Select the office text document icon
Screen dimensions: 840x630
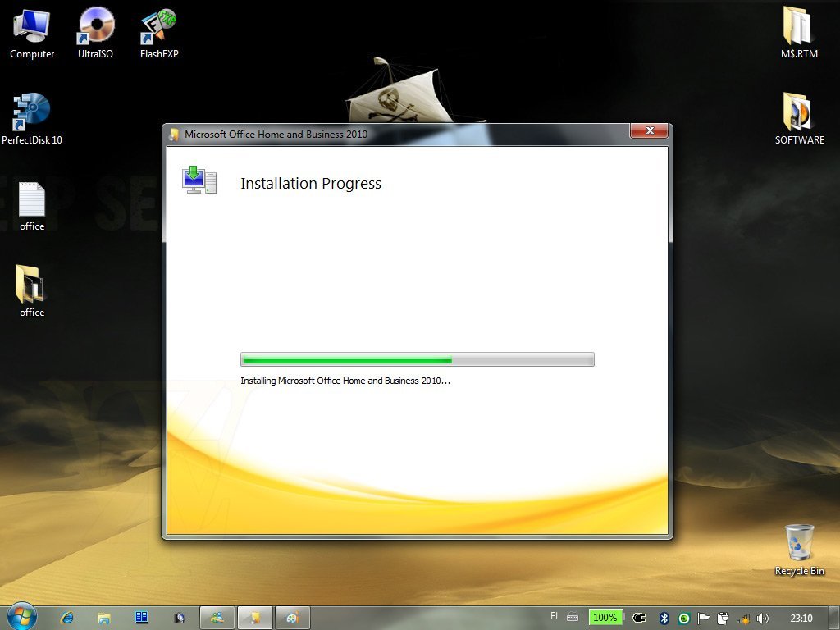[32, 206]
